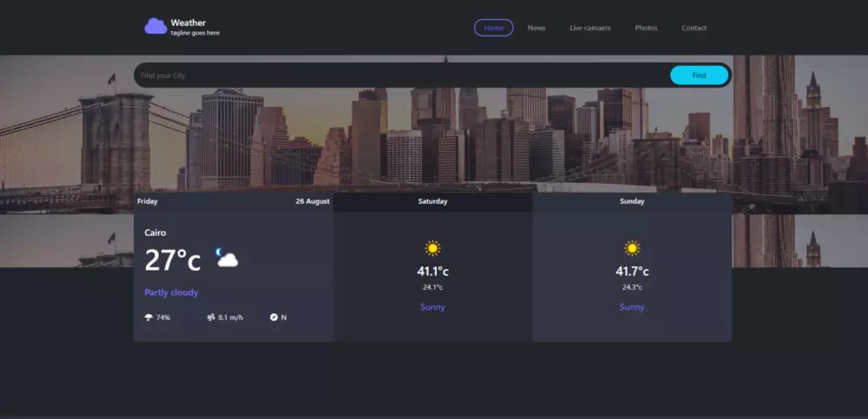Click the Sunny label under Saturday

coord(433,307)
